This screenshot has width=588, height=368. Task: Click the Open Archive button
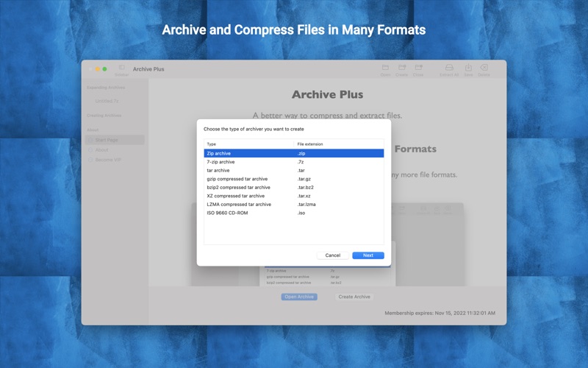coord(299,297)
